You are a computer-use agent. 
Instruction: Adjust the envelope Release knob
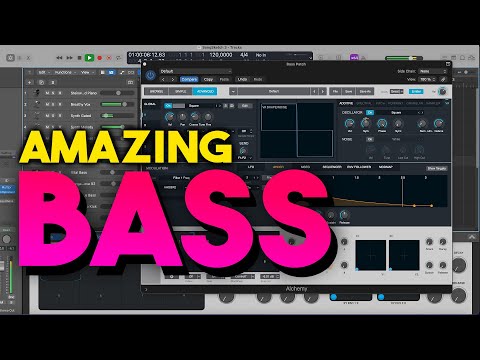point(344,215)
